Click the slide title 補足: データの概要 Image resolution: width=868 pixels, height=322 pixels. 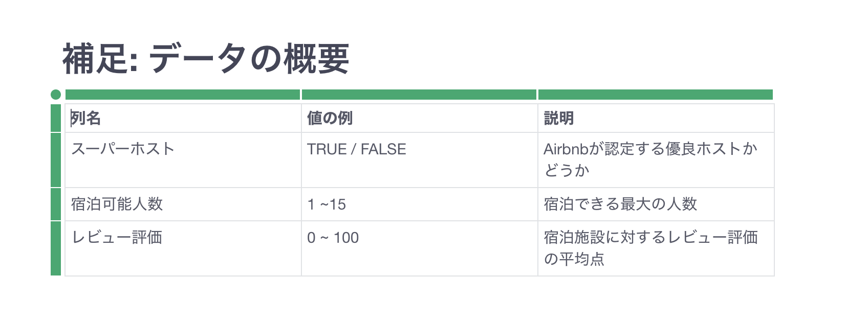click(x=206, y=59)
